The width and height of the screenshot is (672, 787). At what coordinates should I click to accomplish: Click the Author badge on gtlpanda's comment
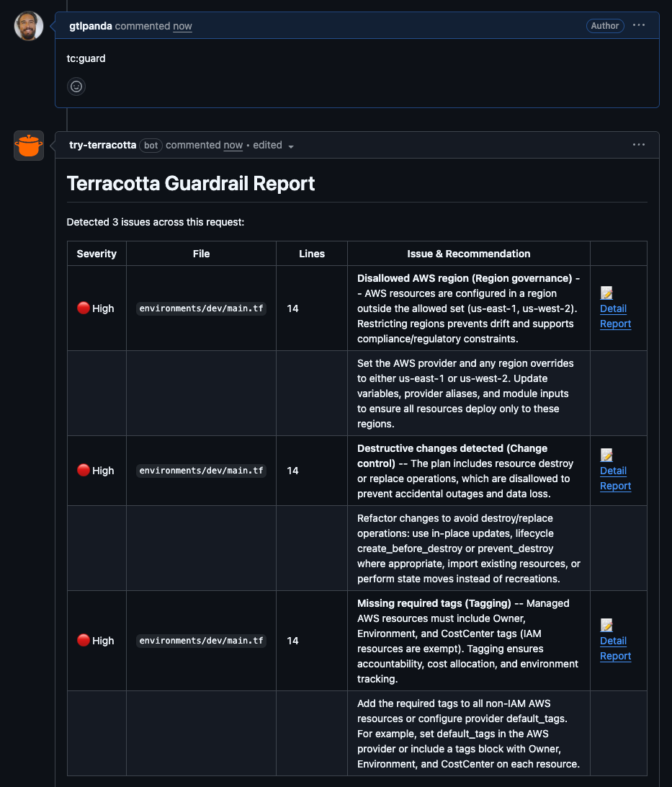(604, 26)
